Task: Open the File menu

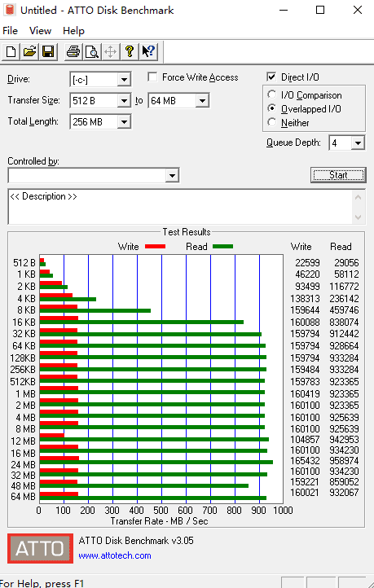Action: (10, 31)
